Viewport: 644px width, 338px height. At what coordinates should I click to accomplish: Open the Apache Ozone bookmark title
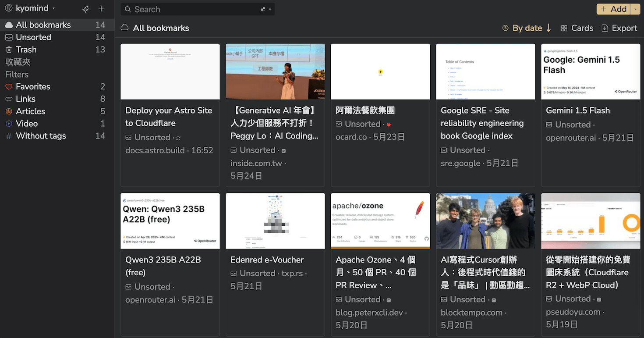[376, 272]
